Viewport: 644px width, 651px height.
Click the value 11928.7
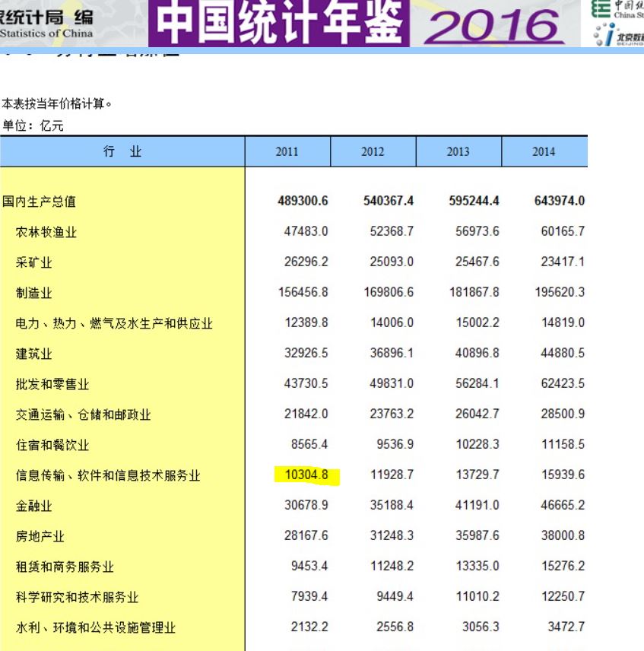392,475
